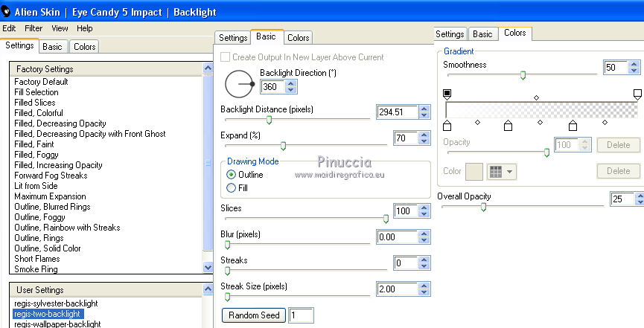
Task: Click the Backlight Direction stepper arrows
Action: click(291, 86)
